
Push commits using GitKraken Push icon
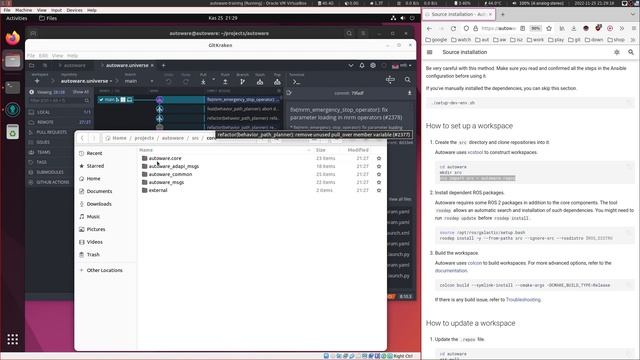click(x=225, y=82)
